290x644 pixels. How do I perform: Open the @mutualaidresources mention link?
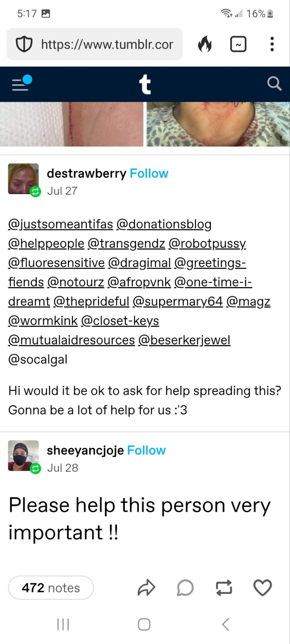[71, 340]
